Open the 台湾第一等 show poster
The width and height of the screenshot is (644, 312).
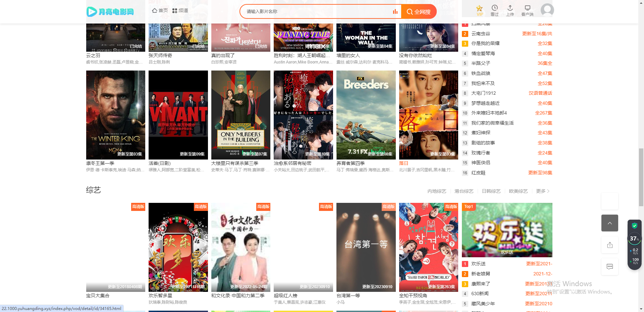click(366, 247)
